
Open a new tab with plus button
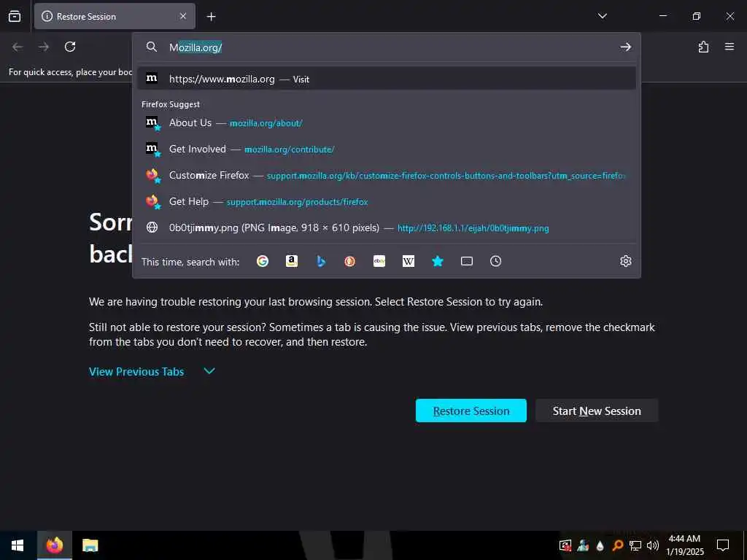(x=211, y=17)
